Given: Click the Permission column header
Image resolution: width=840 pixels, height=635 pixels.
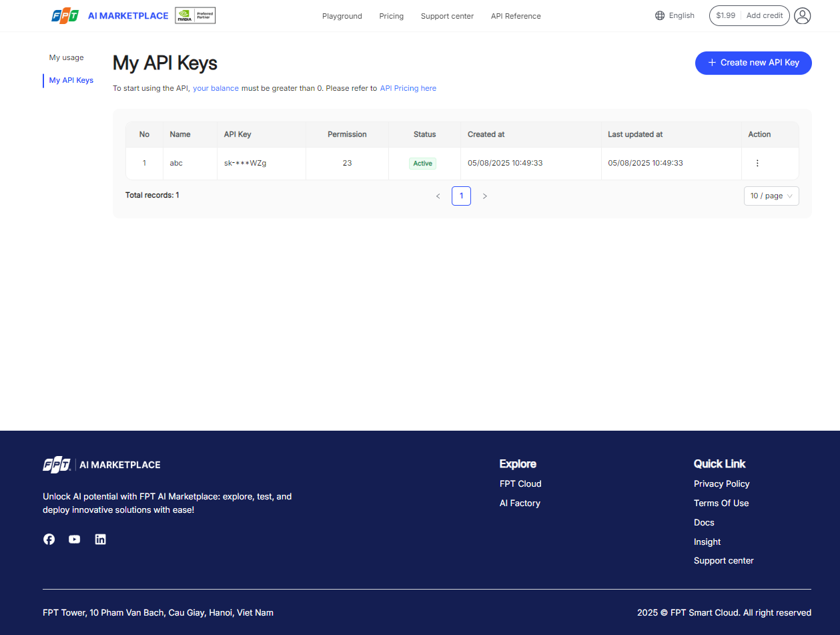Looking at the screenshot, I should point(347,134).
